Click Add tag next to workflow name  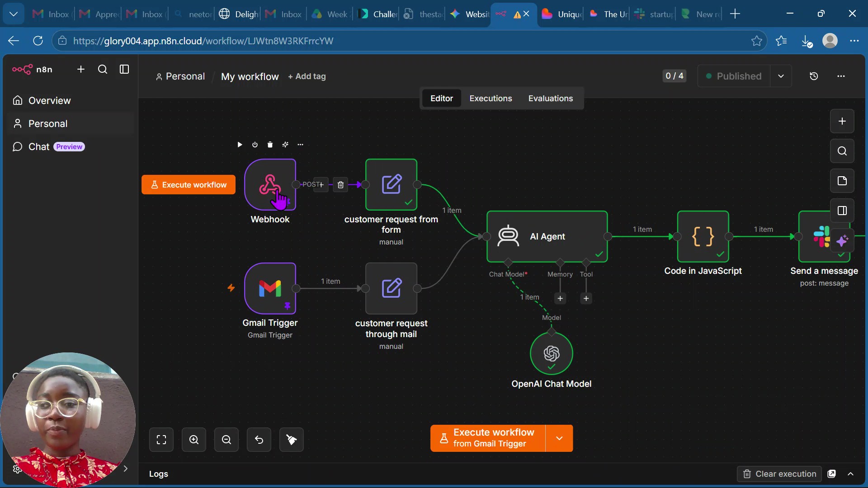(307, 76)
